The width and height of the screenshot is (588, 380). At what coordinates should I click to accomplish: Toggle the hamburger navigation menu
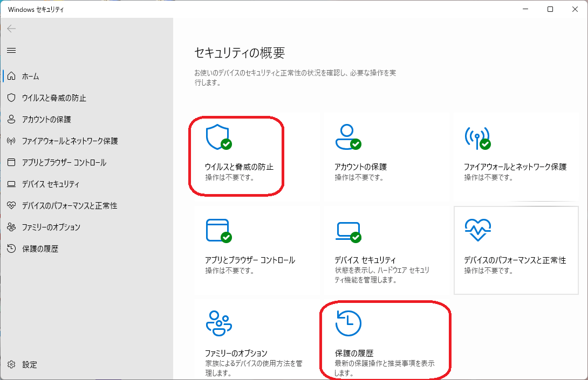click(x=12, y=50)
